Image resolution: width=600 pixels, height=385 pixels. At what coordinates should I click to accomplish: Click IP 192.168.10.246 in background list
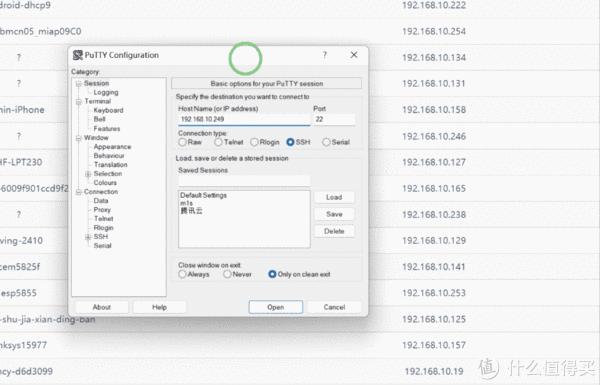434,136
